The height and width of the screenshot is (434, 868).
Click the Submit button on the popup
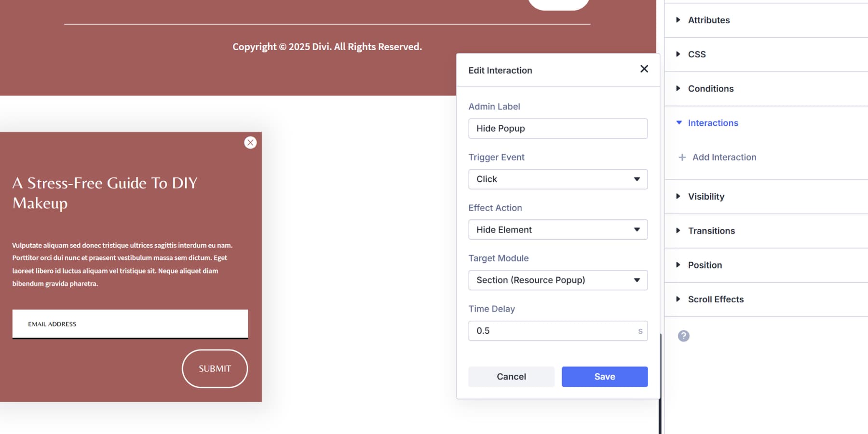(x=214, y=368)
